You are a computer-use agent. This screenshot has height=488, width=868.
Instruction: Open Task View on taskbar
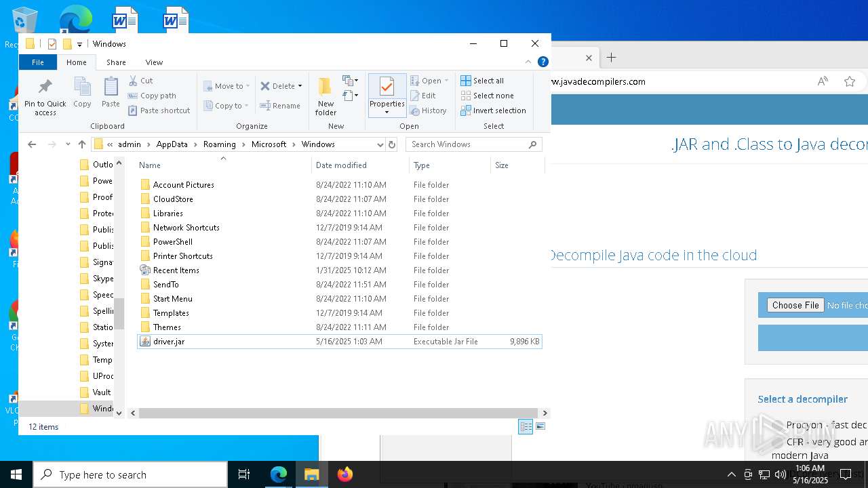pos(244,474)
